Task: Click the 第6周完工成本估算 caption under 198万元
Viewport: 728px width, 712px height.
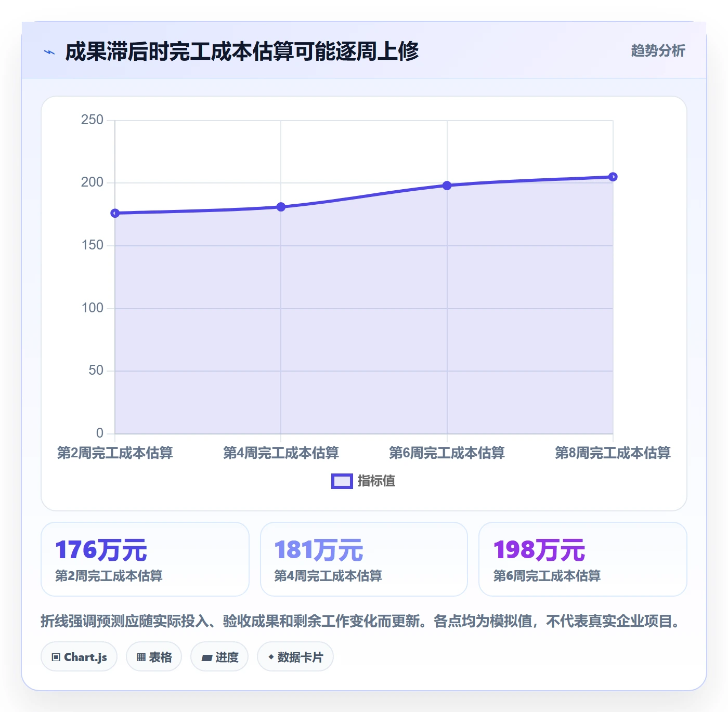Action: 547,576
